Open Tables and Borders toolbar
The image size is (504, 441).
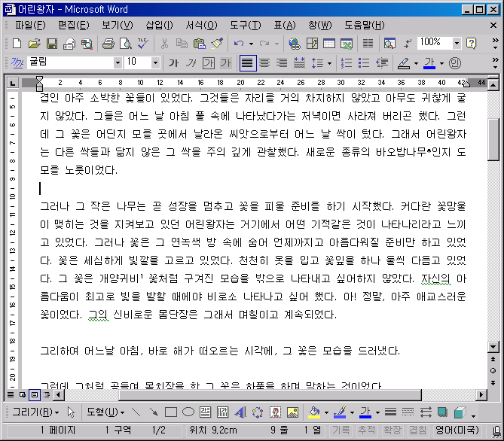312,44
